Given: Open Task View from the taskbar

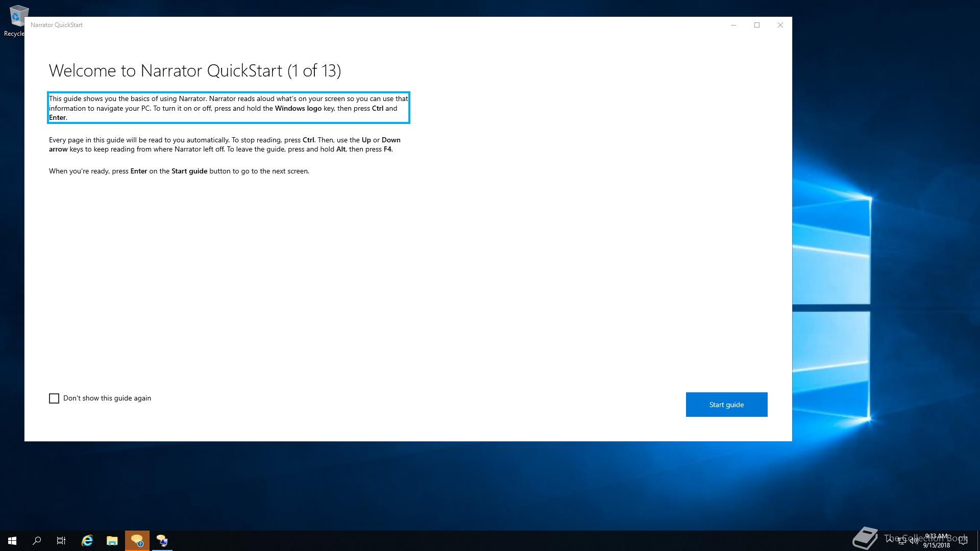Looking at the screenshot, I should pos(61,541).
